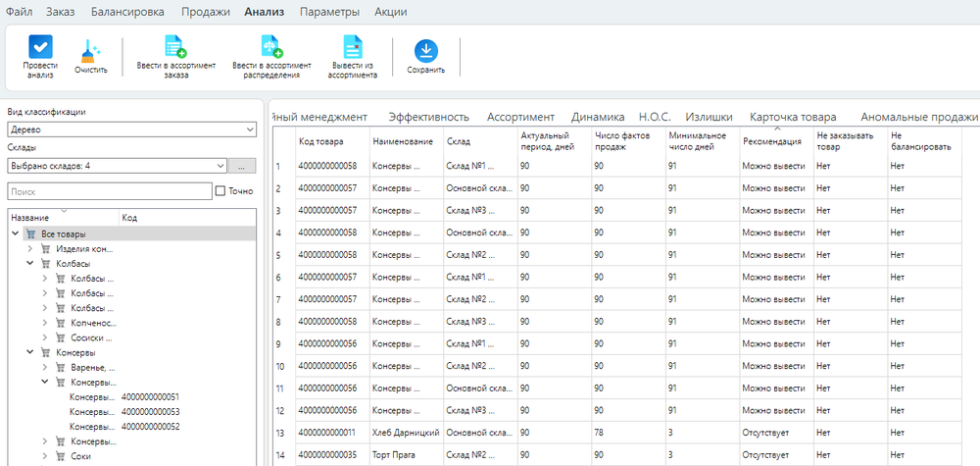Click cart icon next to Варенье
Screen dimensions: 980x466
[x=61, y=368]
